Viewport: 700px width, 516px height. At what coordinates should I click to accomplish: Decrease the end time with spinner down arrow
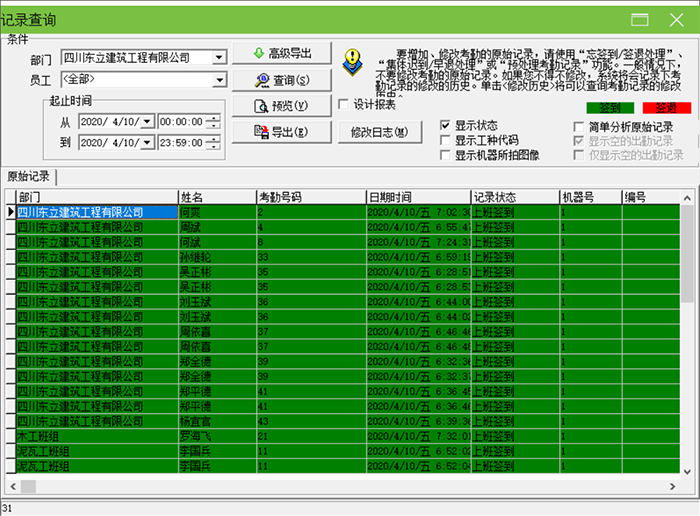(213, 147)
